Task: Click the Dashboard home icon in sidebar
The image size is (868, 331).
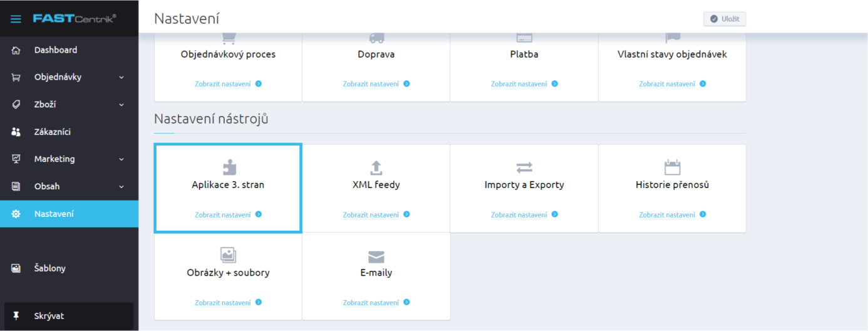Action: tap(16, 50)
